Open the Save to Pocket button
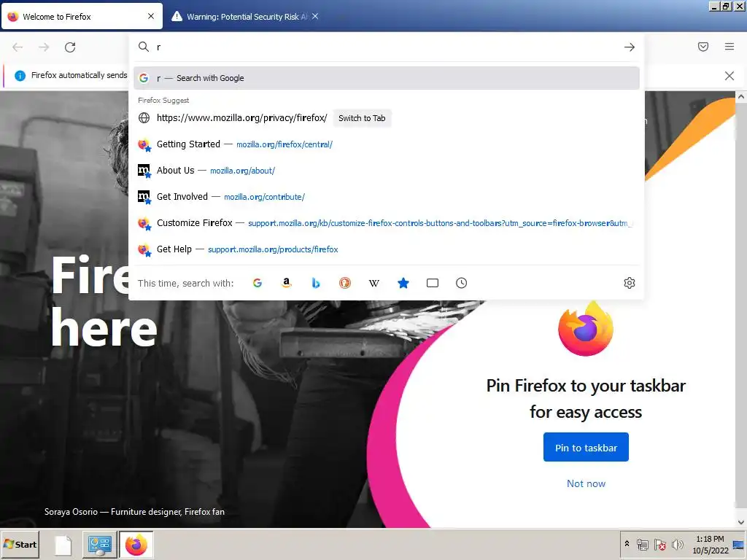The height and width of the screenshot is (560, 747). pyautogui.click(x=703, y=47)
